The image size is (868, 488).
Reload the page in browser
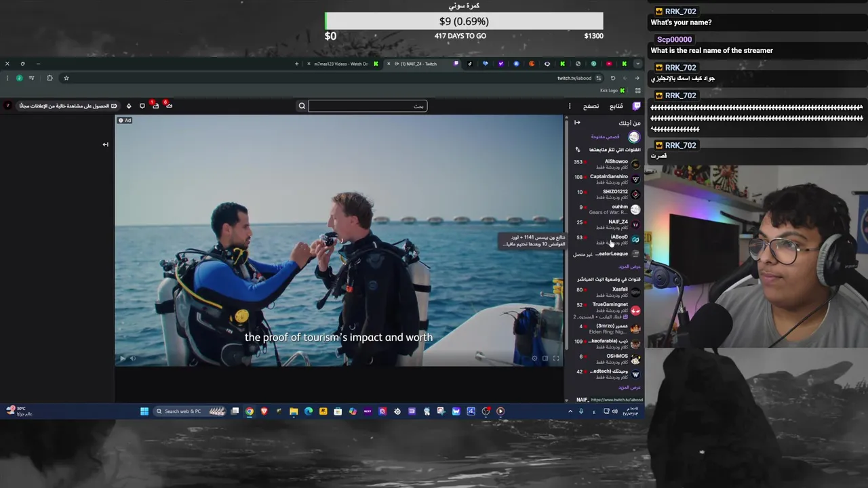pos(612,78)
